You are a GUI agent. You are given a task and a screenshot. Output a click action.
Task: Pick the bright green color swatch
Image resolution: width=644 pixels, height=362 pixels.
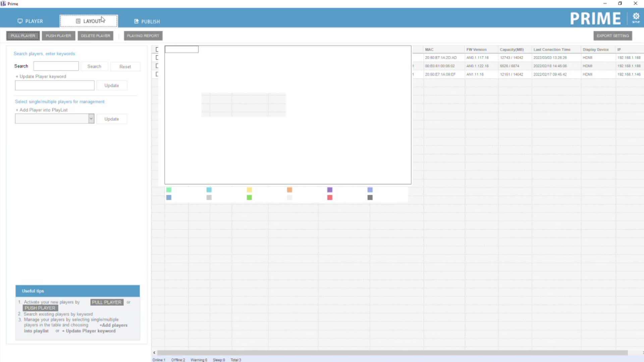click(249, 198)
